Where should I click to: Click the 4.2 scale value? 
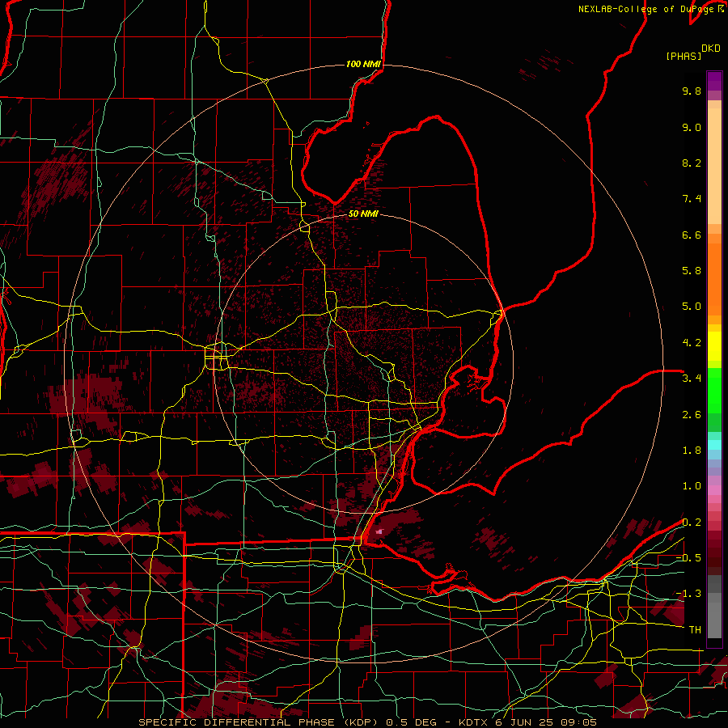[x=692, y=343]
